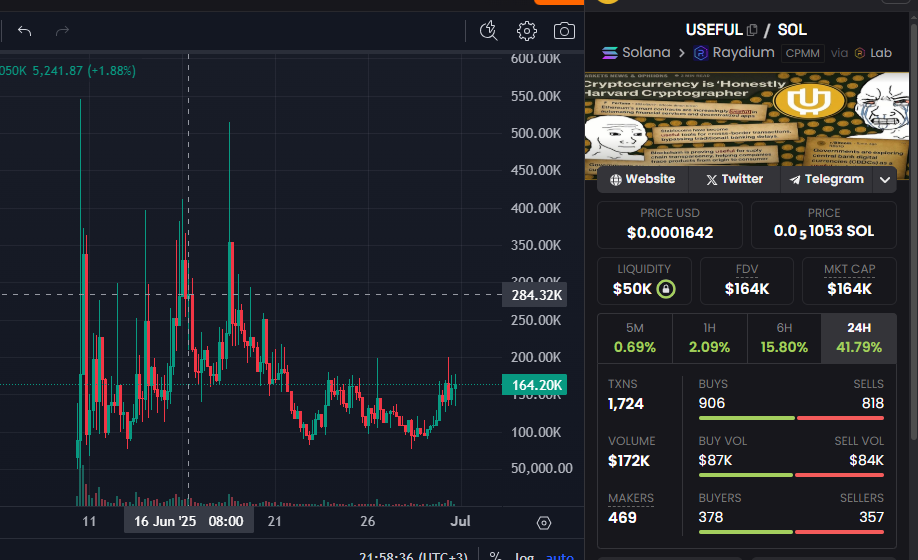Select the 5M timeframe tab

(x=635, y=338)
